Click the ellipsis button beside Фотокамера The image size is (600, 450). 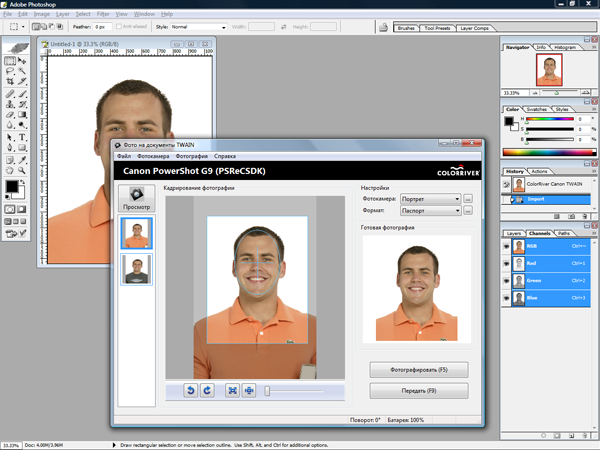(468, 199)
